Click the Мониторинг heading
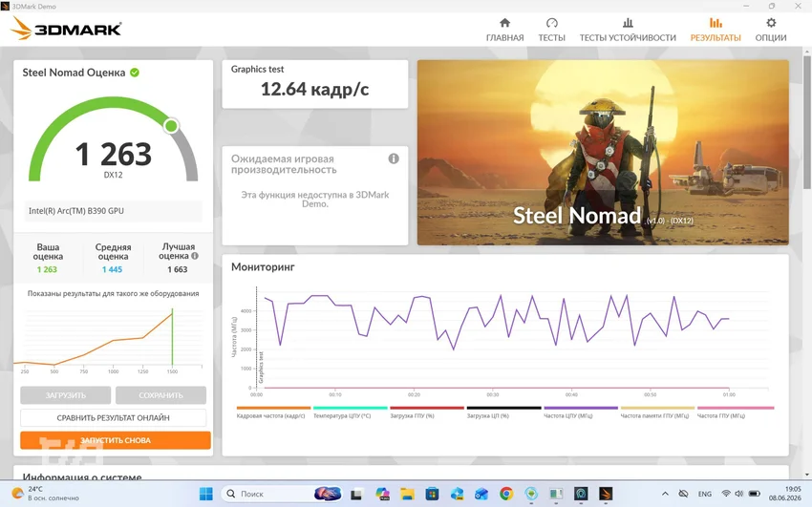This screenshot has width=812, height=507. pyautogui.click(x=263, y=267)
